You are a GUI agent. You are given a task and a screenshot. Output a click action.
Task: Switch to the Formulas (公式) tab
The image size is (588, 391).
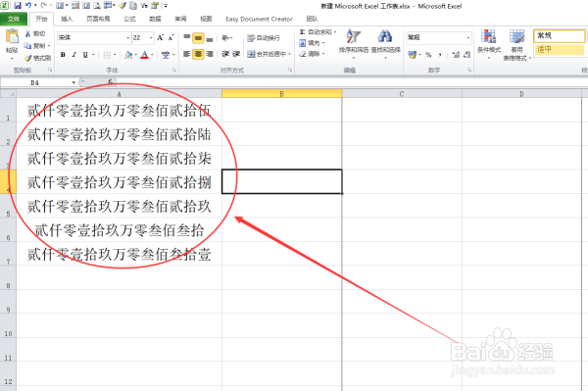coord(129,19)
